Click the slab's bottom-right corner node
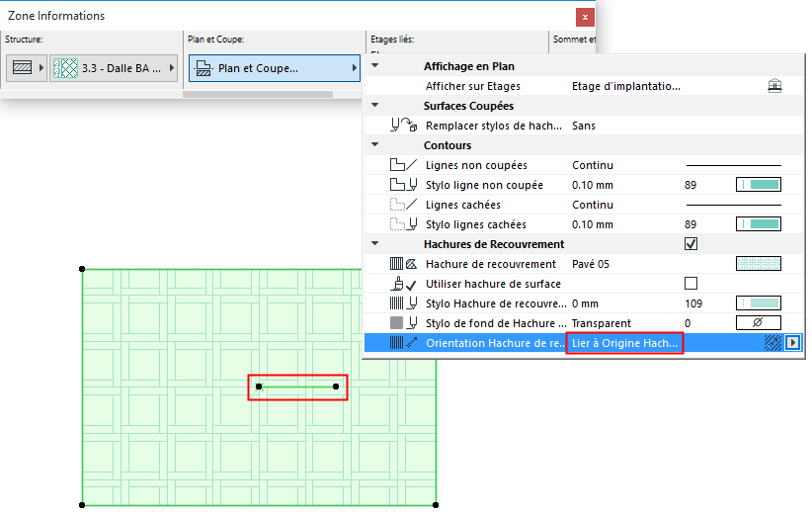Viewport: 812px width, 516px height. 436,504
